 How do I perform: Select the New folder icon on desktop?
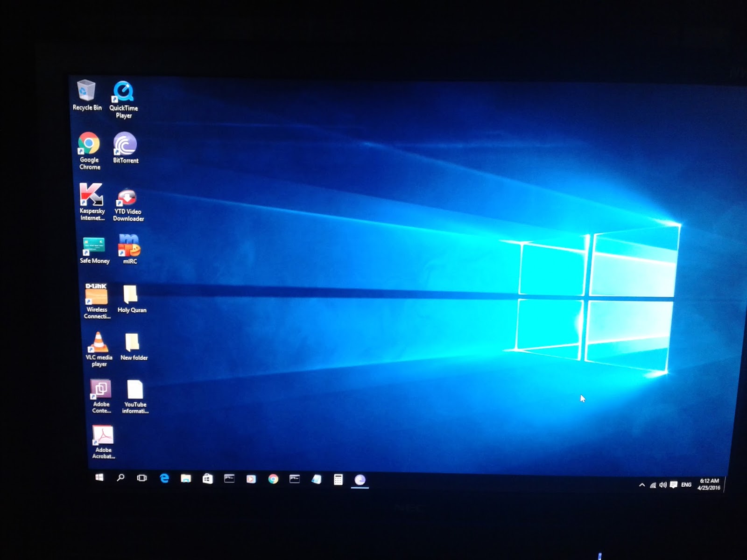coord(134,347)
